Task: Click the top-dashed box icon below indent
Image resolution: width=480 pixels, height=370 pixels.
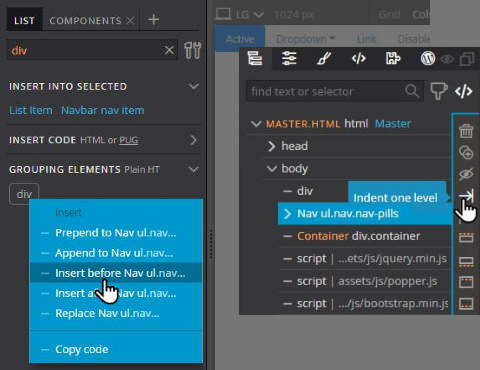Action: click(466, 237)
